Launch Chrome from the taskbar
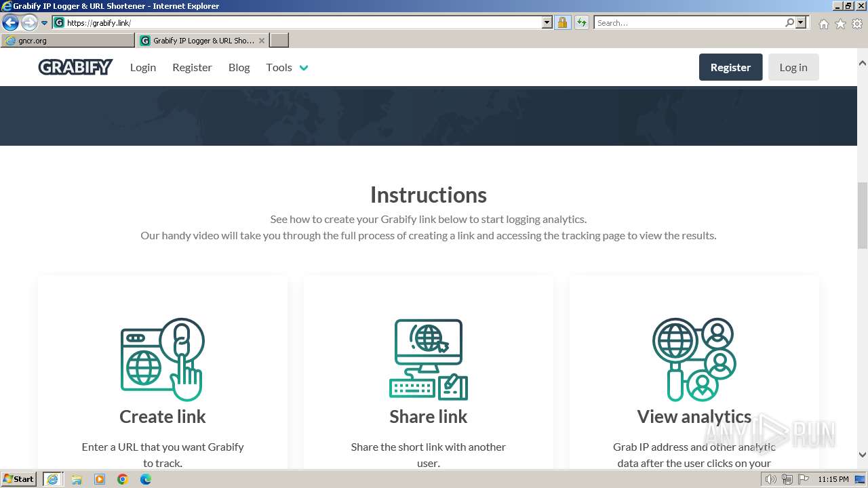Viewport: 868px width, 488px height. click(x=123, y=479)
